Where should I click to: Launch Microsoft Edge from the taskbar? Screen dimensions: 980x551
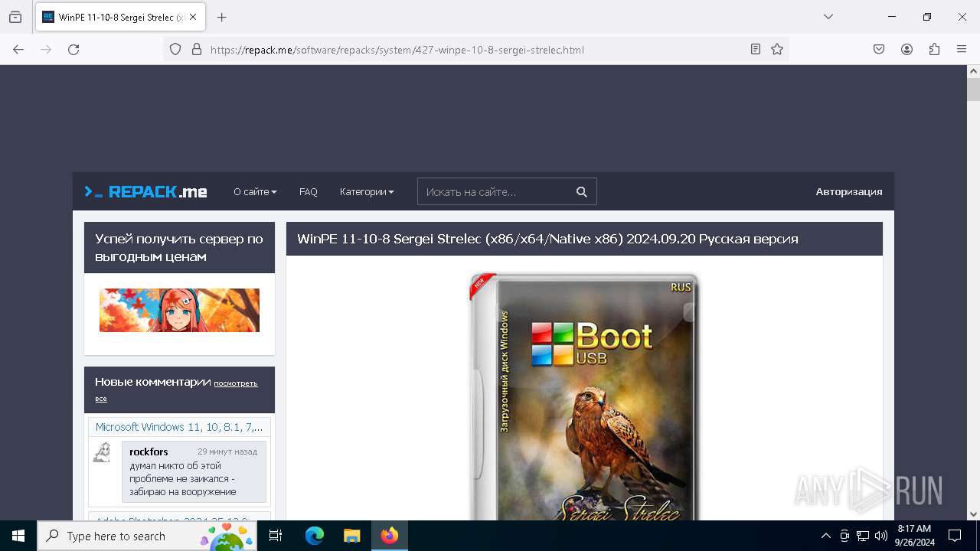coord(315,536)
